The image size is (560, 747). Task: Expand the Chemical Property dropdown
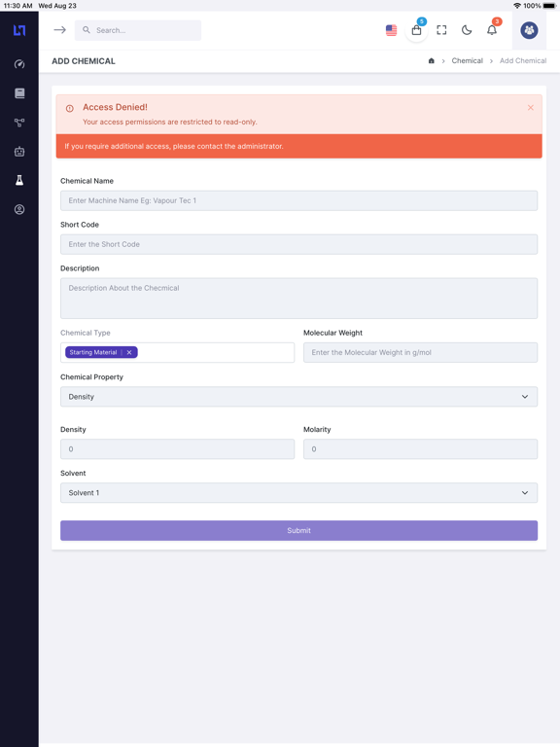coord(299,397)
